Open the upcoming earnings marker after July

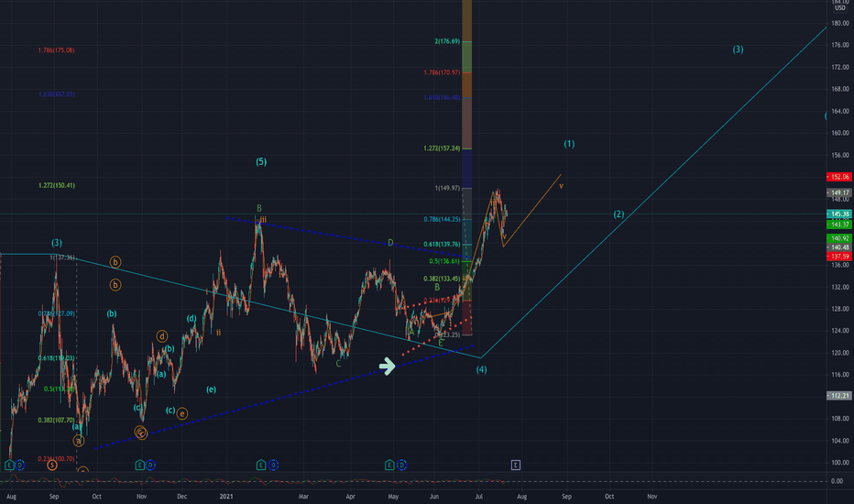pos(516,465)
